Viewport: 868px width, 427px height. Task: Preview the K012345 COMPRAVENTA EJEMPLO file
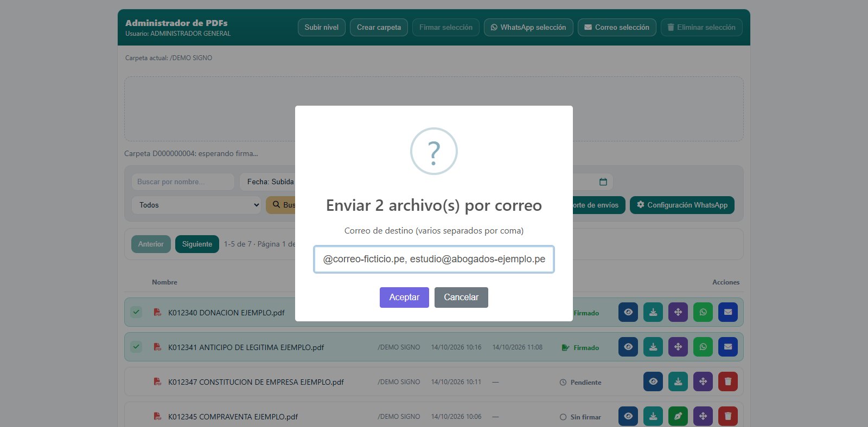pos(628,416)
